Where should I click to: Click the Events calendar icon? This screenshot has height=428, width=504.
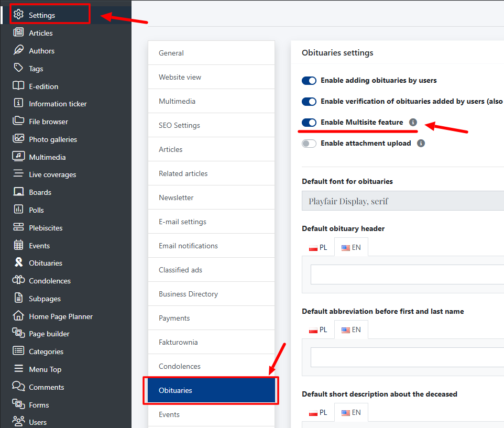(x=18, y=245)
